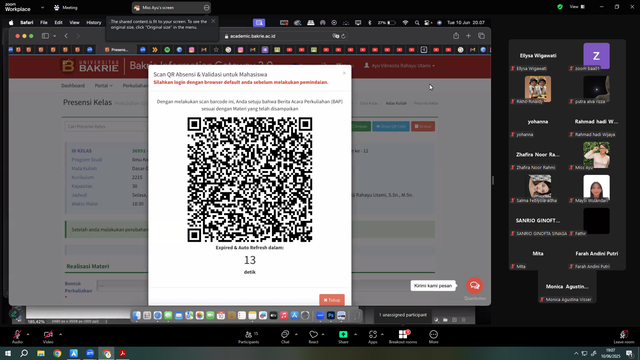Click Tutup button in QR dialog

[332, 300]
